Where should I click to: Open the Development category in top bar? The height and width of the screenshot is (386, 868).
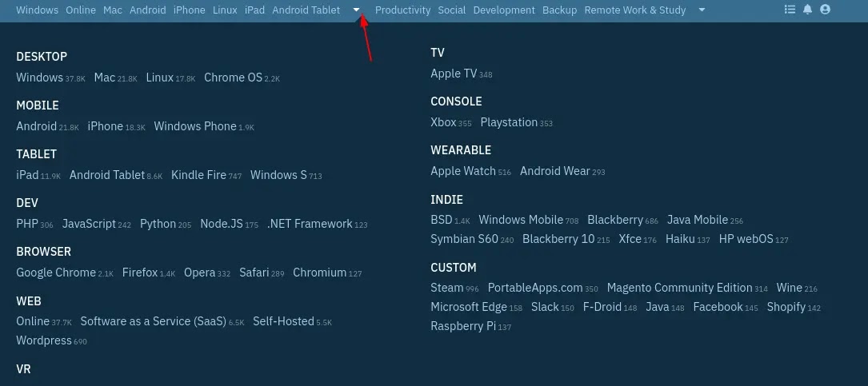[x=504, y=10]
